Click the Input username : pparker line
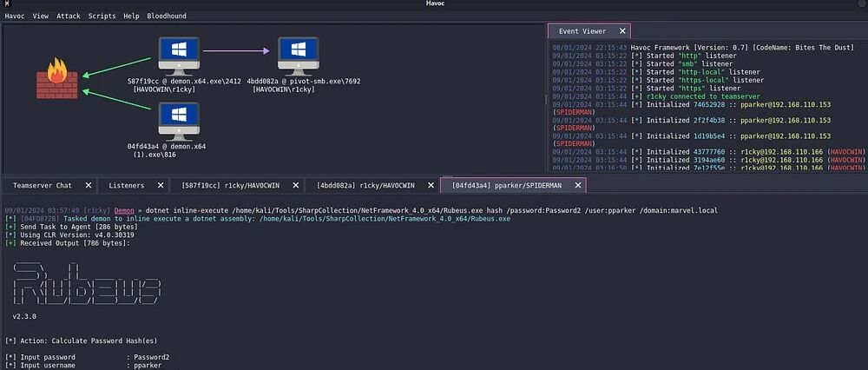The image size is (868, 370). [x=83, y=366]
